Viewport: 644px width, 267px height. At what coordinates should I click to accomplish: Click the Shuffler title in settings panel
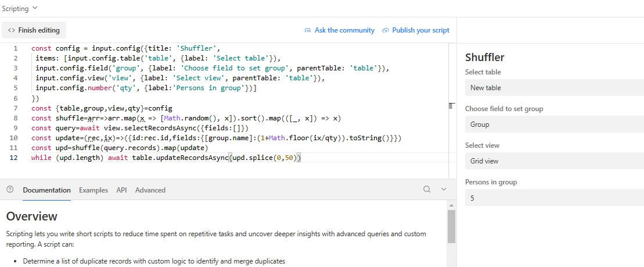[485, 57]
